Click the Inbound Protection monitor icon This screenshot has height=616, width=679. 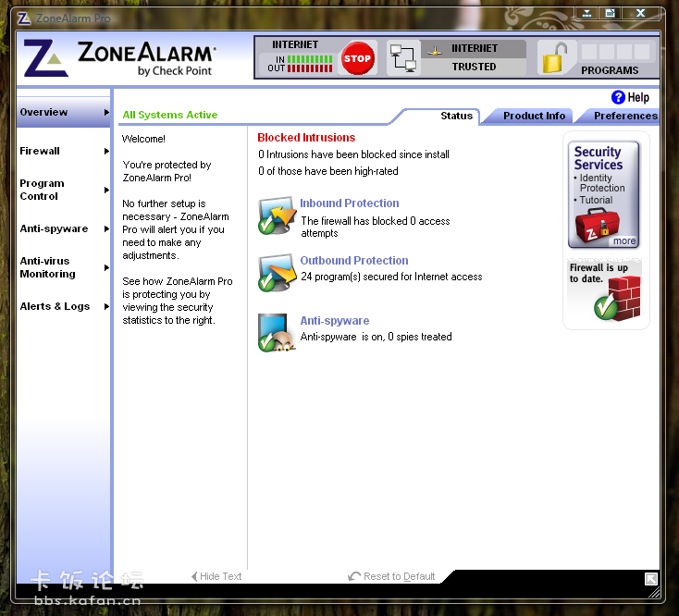[277, 216]
